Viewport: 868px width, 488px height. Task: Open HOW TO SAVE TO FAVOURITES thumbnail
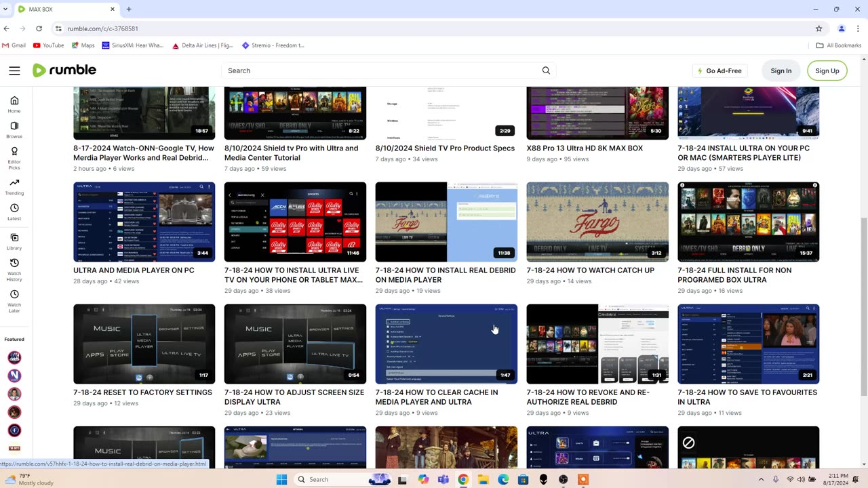[x=749, y=344]
